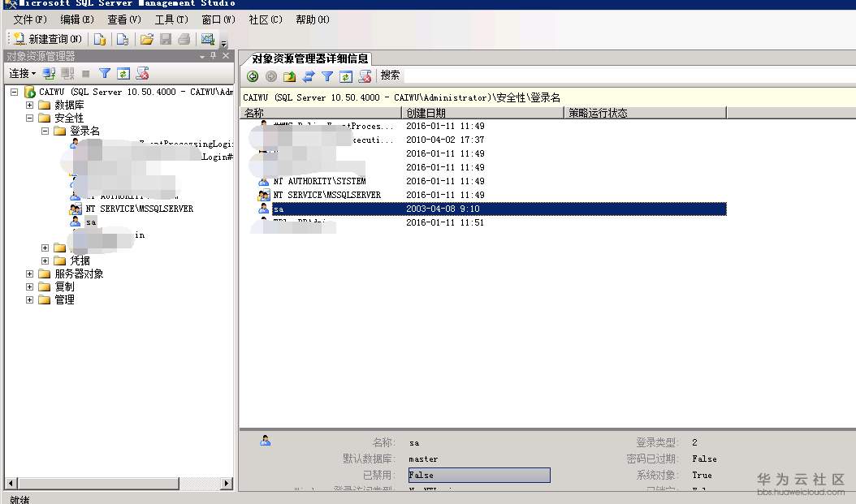This screenshot has height=504, width=856.
Task: Expand the 服务器对象 node
Action: pos(29,274)
